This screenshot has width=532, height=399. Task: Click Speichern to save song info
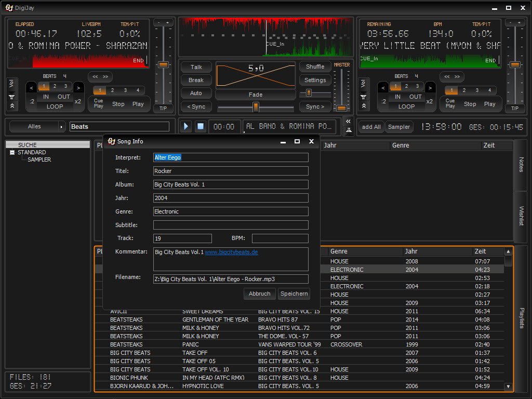(x=294, y=294)
